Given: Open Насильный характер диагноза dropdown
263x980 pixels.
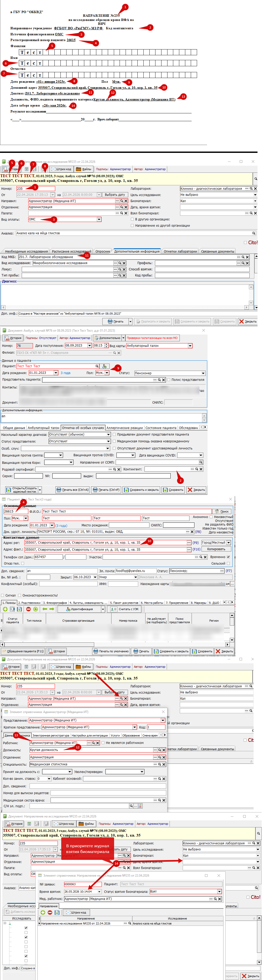Looking at the screenshot, I should tap(109, 435).
